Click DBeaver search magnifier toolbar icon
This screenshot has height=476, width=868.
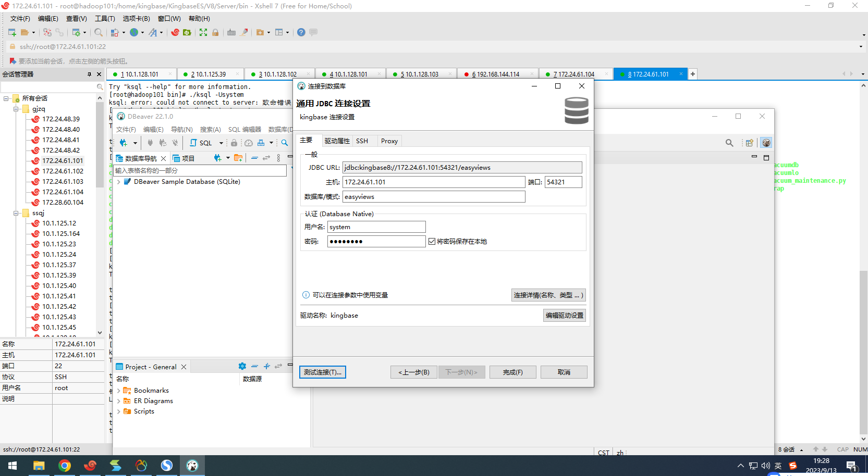[285, 143]
